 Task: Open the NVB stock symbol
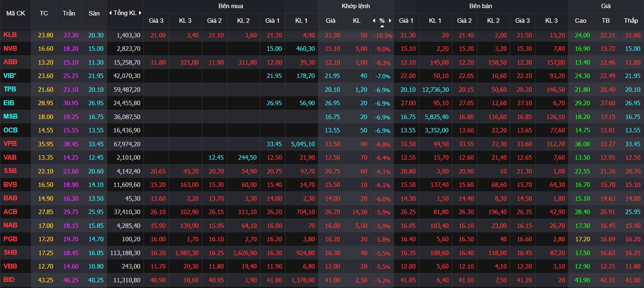pyautogui.click(x=10, y=48)
